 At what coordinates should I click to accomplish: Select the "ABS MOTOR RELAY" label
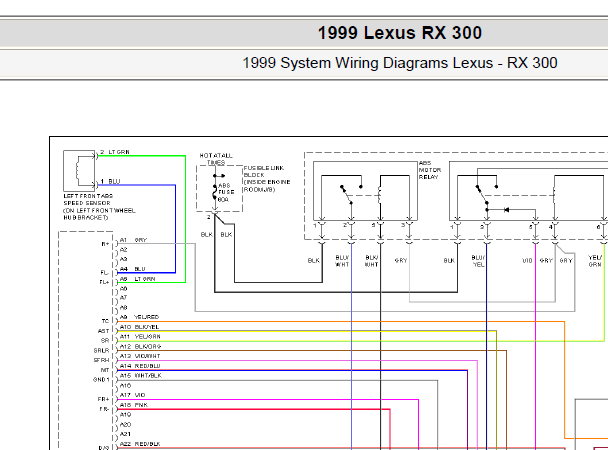pos(430,170)
